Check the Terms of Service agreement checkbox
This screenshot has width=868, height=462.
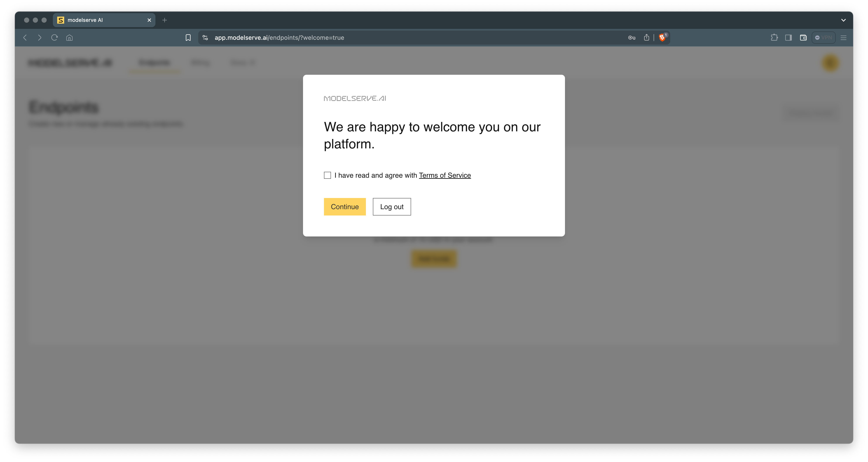(x=327, y=175)
